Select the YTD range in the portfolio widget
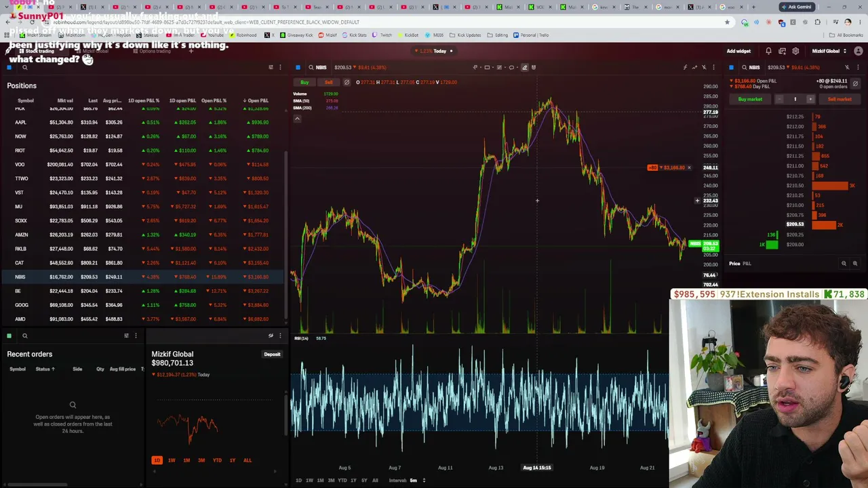 point(217,460)
